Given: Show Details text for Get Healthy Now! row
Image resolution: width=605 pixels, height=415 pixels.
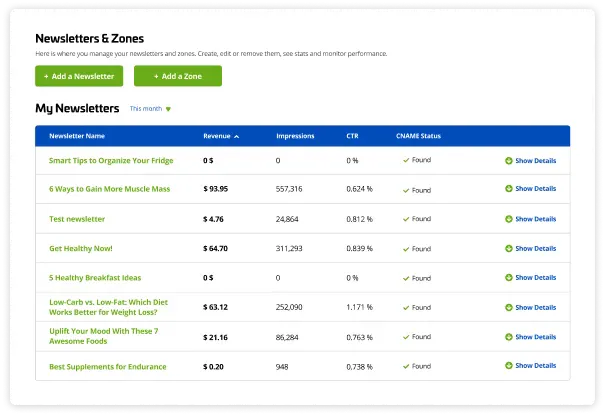Looking at the screenshot, I should pyautogui.click(x=536, y=248).
